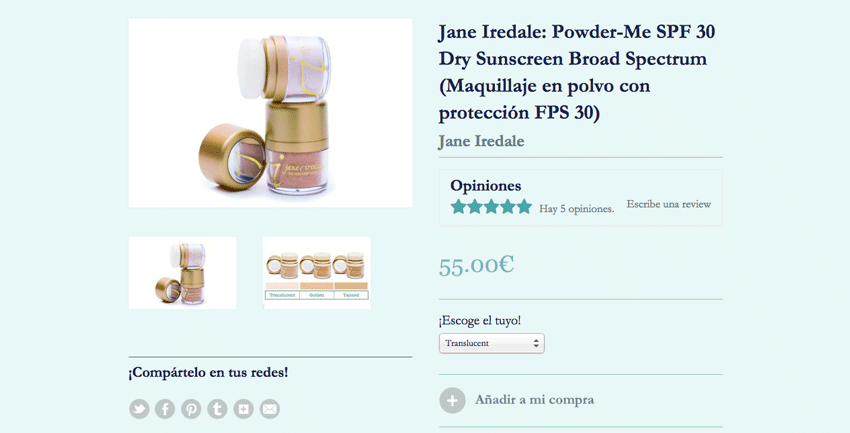The width and height of the screenshot is (850, 433).
Task: Click the plus circle next to Añadir a mi compra
Action: [x=452, y=400]
